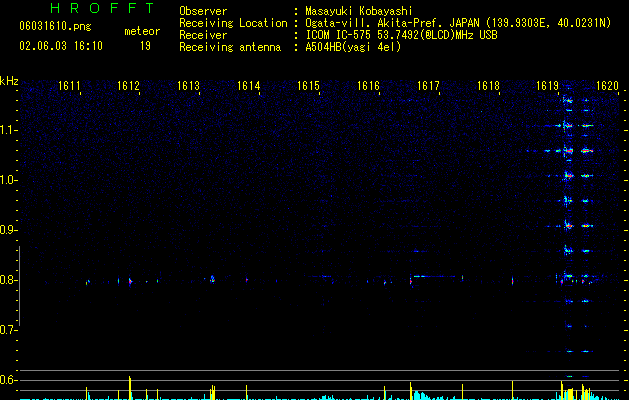Click the 0.7 kHz axis label
The height and width of the screenshot is (400, 629).
point(8,330)
